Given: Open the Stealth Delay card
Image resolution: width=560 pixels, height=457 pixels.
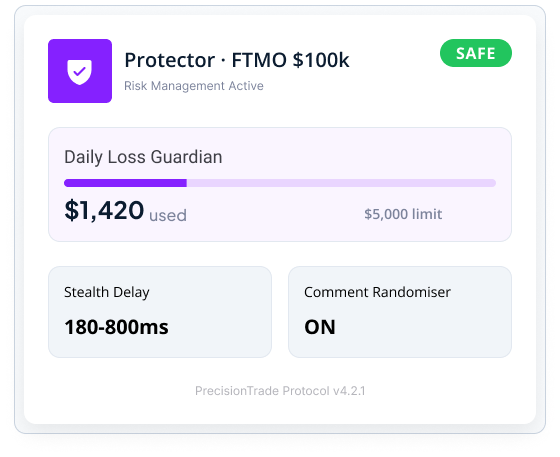Looking at the screenshot, I should pyautogui.click(x=160, y=312).
